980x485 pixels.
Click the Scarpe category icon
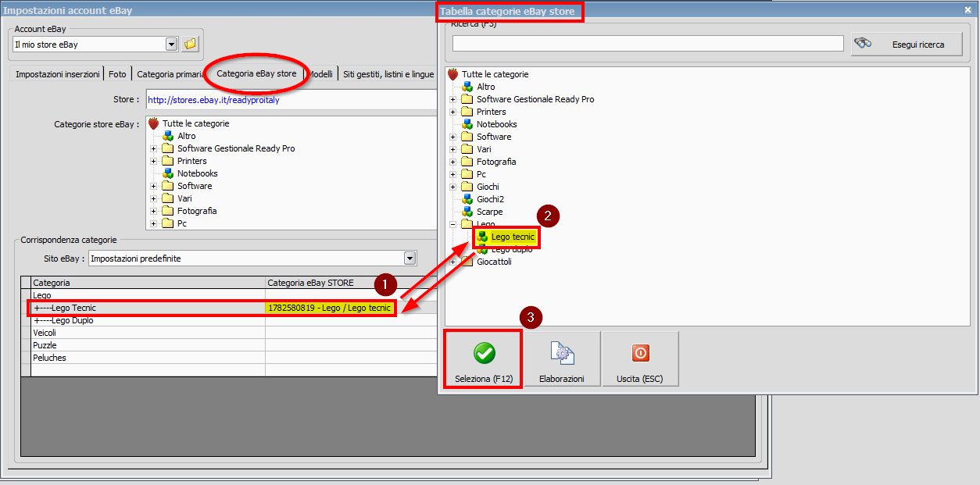coord(467,212)
